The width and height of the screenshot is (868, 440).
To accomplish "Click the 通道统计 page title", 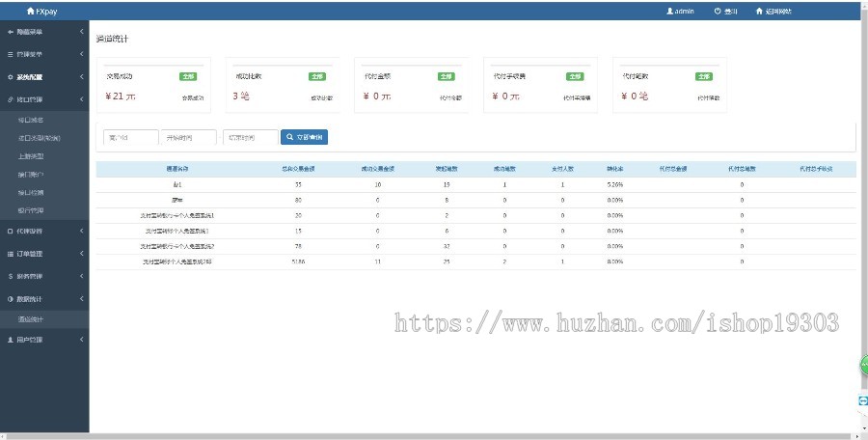I will pos(113,39).
